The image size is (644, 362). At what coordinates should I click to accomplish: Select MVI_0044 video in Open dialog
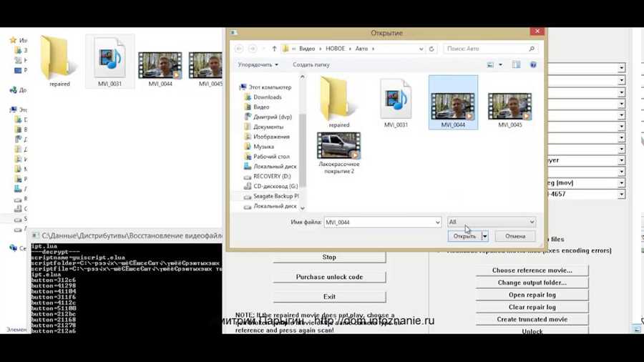(453, 102)
